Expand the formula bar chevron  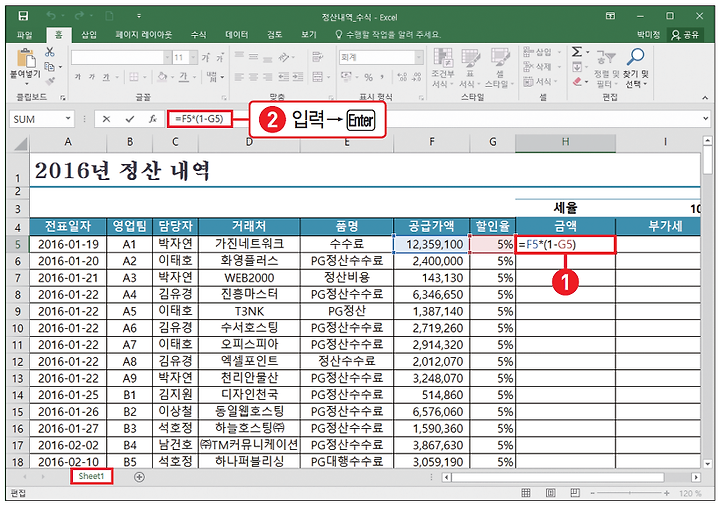click(x=705, y=119)
